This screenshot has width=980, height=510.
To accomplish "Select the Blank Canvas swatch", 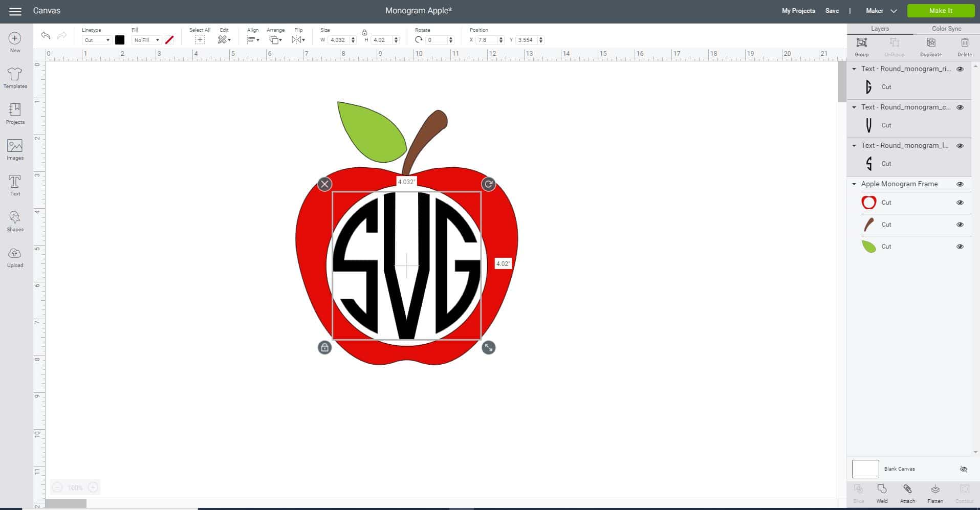I will (x=865, y=469).
